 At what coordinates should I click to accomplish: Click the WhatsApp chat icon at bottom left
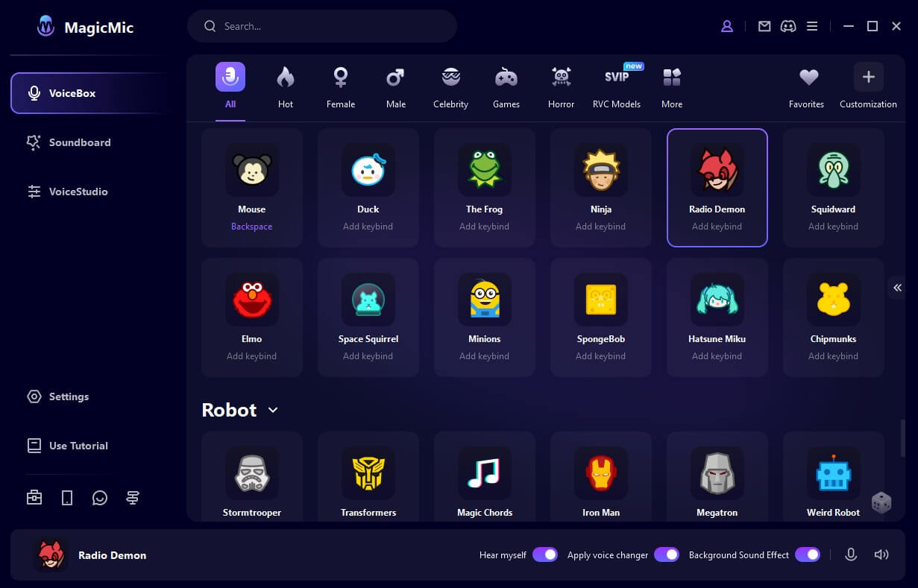100,497
